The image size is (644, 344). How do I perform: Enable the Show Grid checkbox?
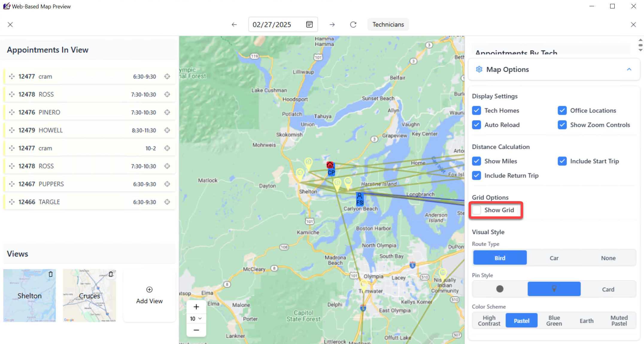(x=476, y=210)
